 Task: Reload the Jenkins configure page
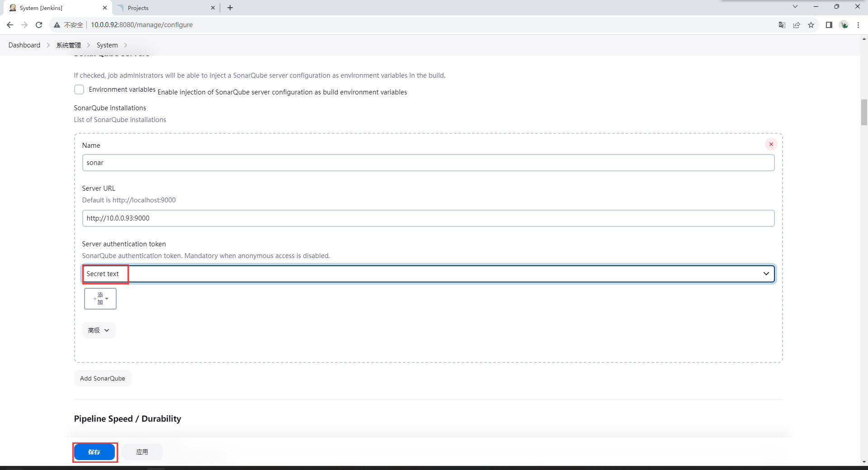coord(39,25)
